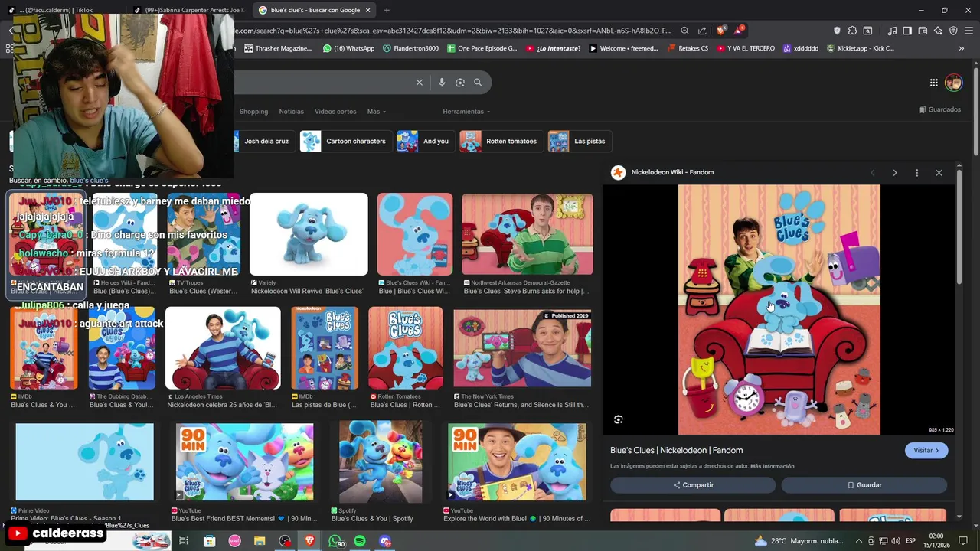Open the Videos cortos search tab
The width and height of the screenshot is (980, 551).
click(x=335, y=112)
